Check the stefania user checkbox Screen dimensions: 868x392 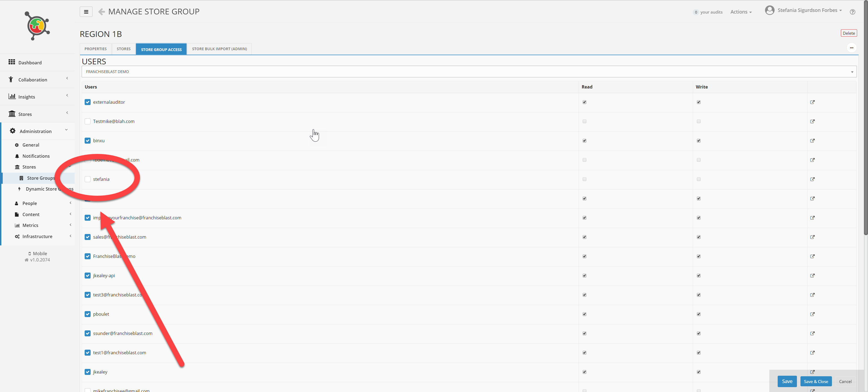pos(88,179)
